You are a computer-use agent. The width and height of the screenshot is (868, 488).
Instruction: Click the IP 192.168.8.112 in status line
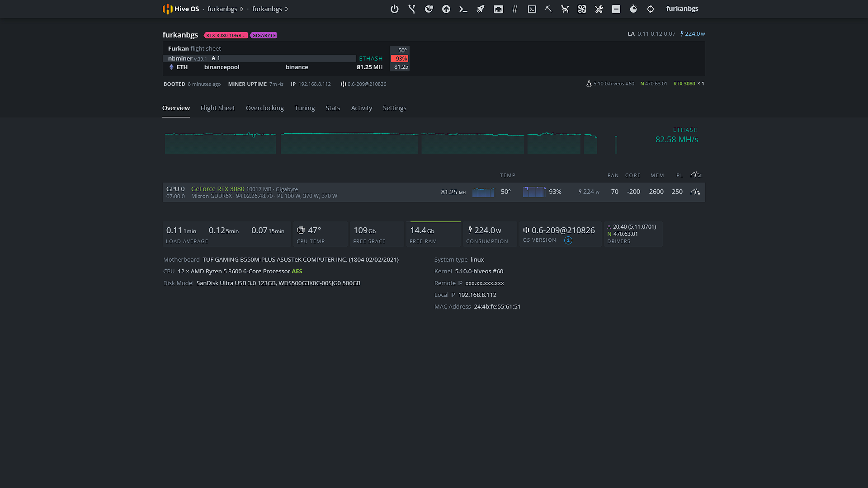311,84
